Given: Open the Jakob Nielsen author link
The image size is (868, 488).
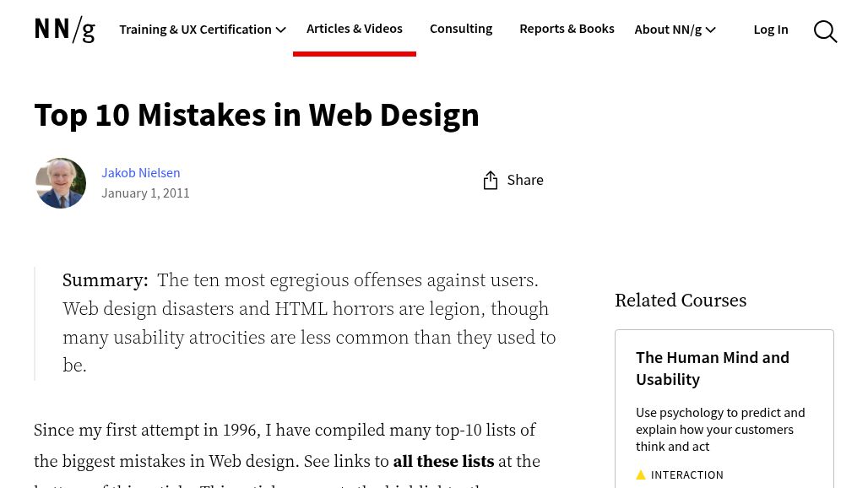Looking at the screenshot, I should click(140, 172).
